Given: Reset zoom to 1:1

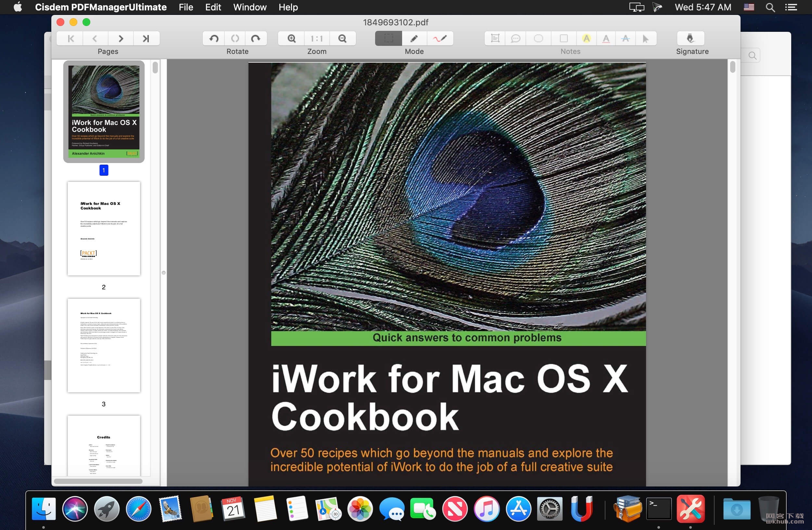Looking at the screenshot, I should tap(317, 39).
